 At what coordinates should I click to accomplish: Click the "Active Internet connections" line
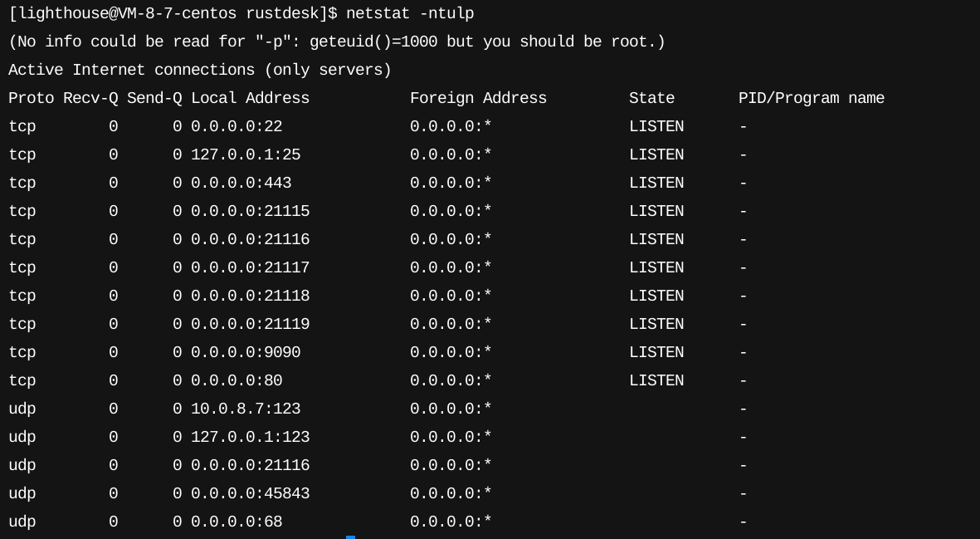199,70
